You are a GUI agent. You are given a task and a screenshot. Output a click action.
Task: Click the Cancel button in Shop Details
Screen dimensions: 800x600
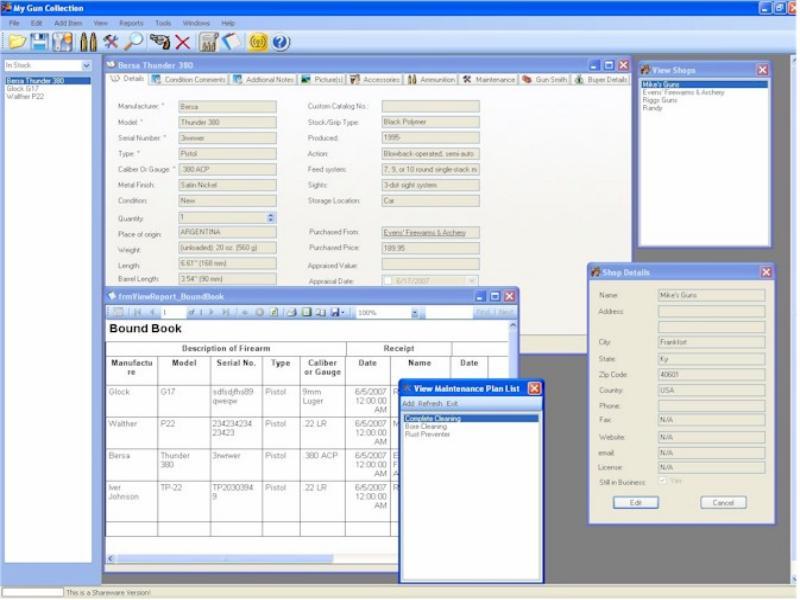click(x=723, y=503)
